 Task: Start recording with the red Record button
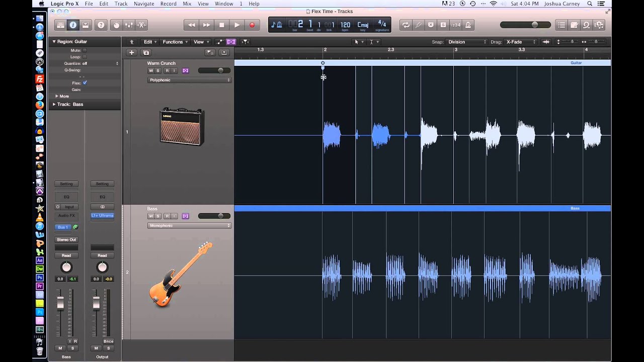pyautogui.click(x=252, y=25)
